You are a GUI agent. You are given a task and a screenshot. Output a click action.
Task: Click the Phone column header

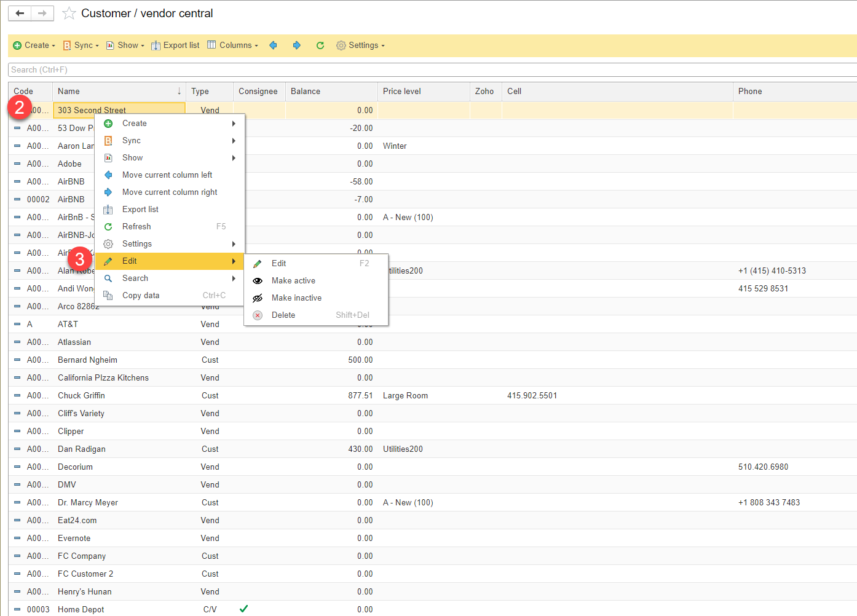(x=795, y=91)
